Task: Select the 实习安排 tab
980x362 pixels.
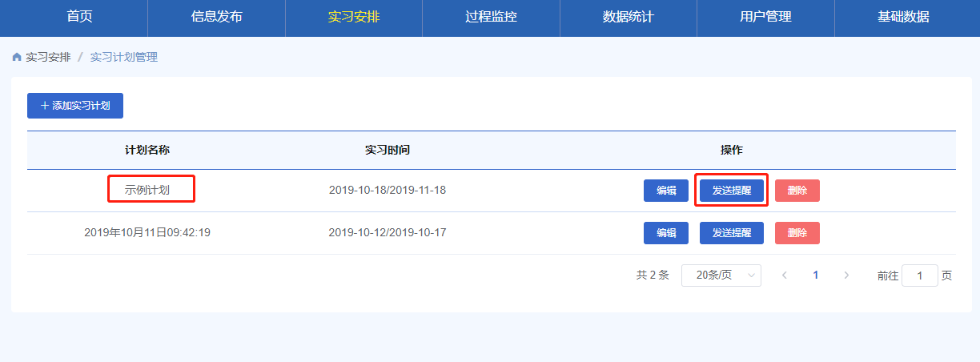Action: (354, 17)
